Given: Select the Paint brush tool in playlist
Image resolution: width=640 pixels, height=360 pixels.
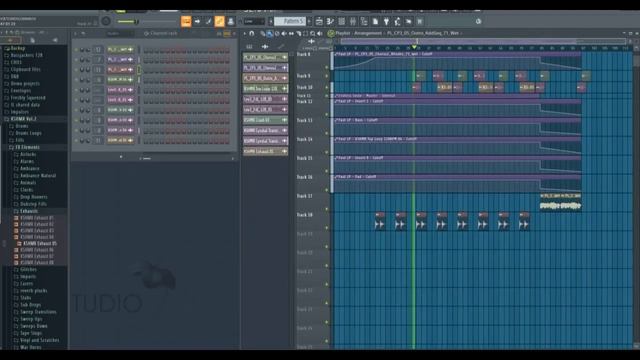Looking at the screenshot, I should pyautogui.click(x=270, y=33).
